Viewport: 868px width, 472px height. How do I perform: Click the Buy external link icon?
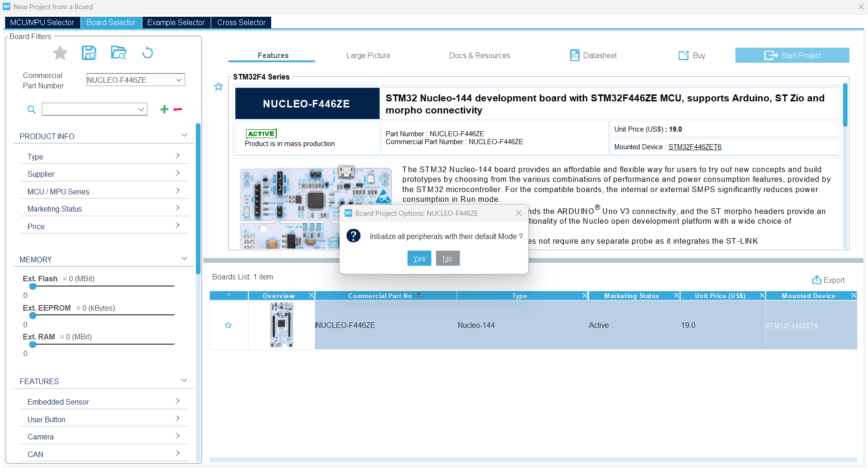pos(683,55)
